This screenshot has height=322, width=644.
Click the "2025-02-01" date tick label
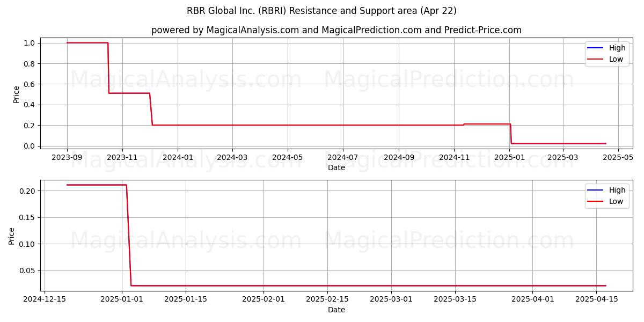point(264,299)
